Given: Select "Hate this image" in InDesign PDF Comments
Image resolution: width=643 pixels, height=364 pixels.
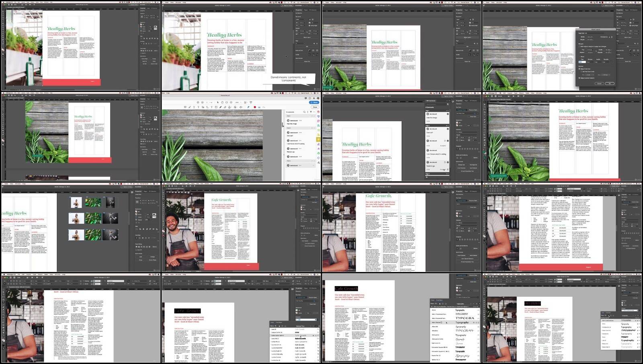Looking at the screenshot, I should click(437, 118).
